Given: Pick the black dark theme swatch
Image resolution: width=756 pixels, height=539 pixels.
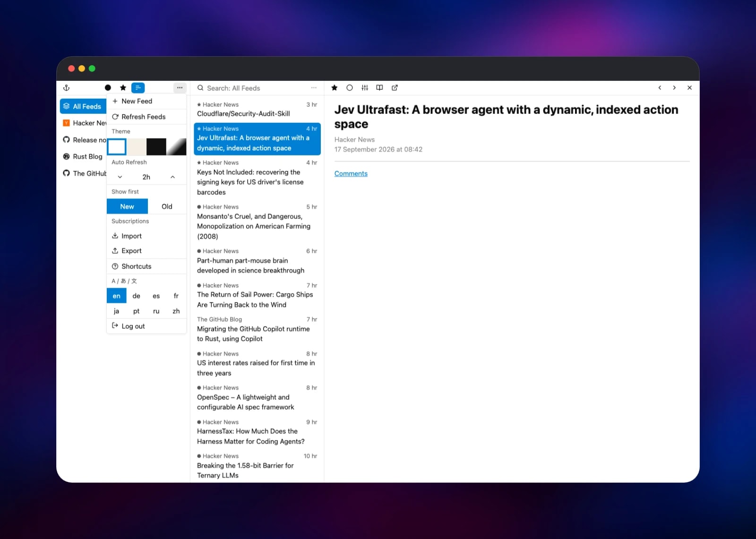Looking at the screenshot, I should click(156, 147).
